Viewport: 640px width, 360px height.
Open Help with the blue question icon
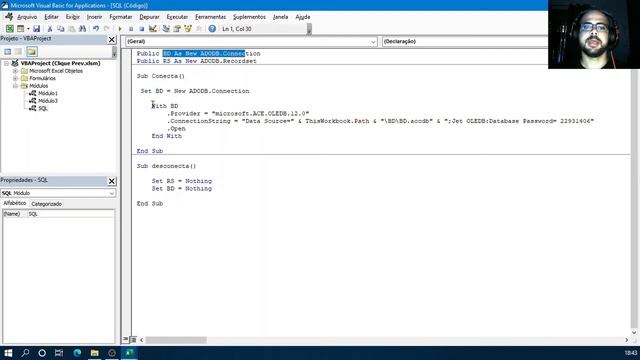point(212,29)
